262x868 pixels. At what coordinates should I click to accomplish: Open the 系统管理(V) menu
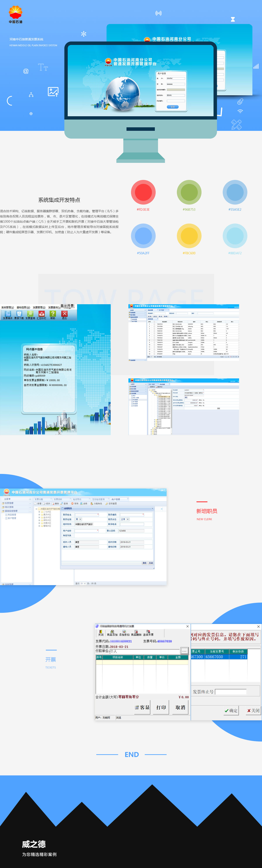[7, 307]
